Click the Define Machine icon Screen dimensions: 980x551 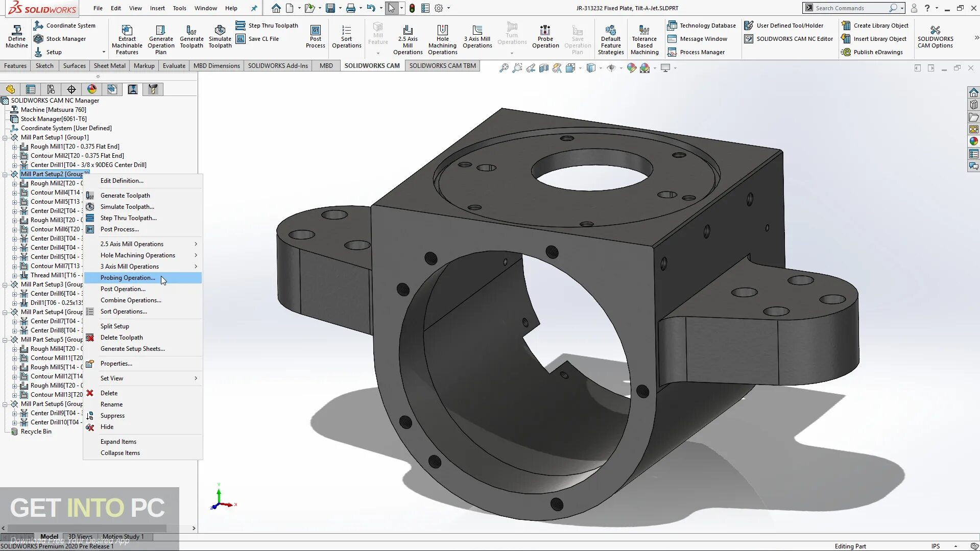click(17, 36)
